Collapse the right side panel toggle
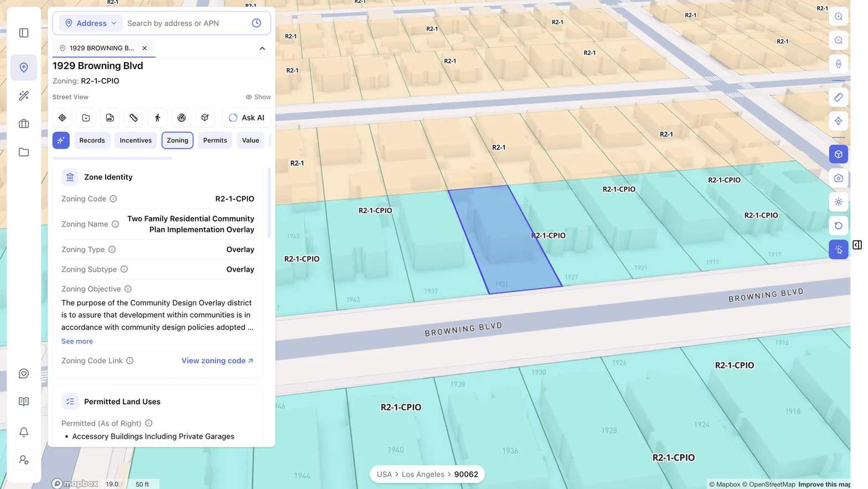The image size is (868, 489). click(857, 245)
